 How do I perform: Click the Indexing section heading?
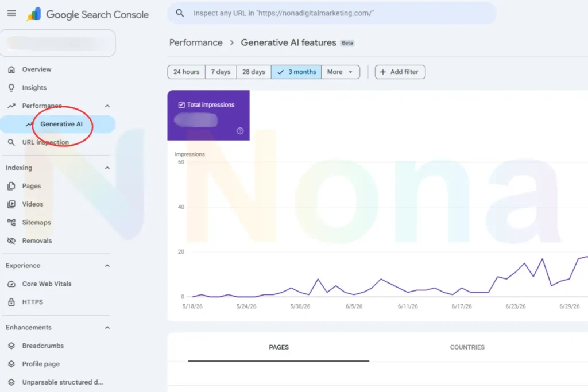19,168
